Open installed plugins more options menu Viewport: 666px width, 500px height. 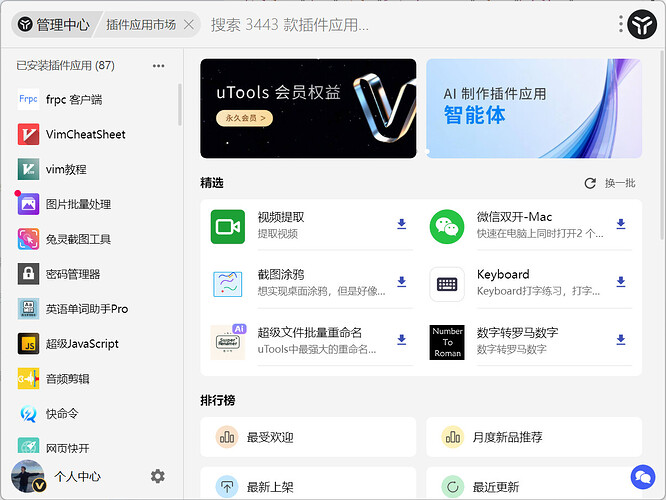158,66
